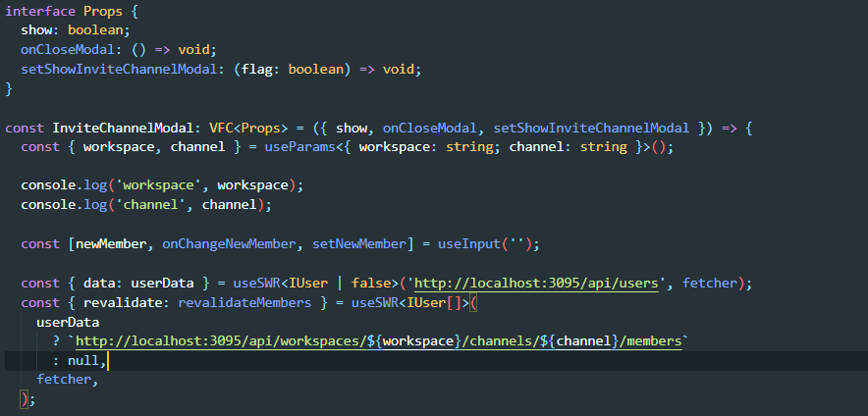Click 'data' in the userData destructuring
The height and width of the screenshot is (416, 868).
(x=99, y=284)
